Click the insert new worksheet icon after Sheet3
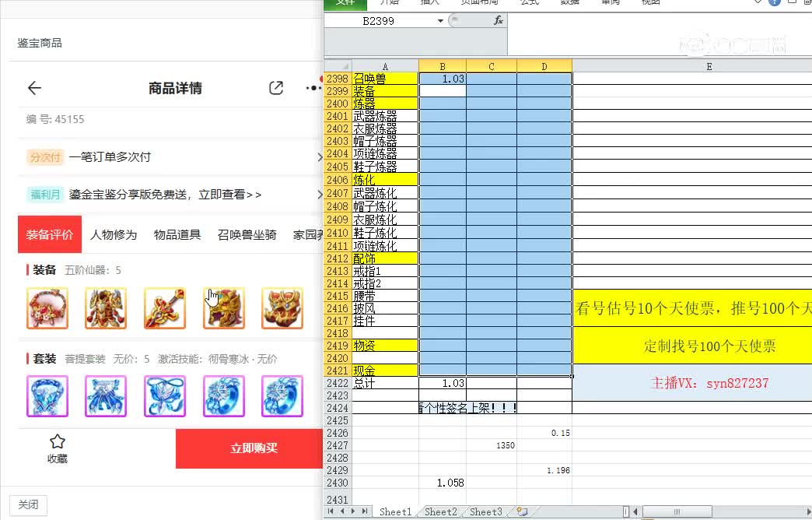This screenshot has width=812, height=520. click(523, 511)
